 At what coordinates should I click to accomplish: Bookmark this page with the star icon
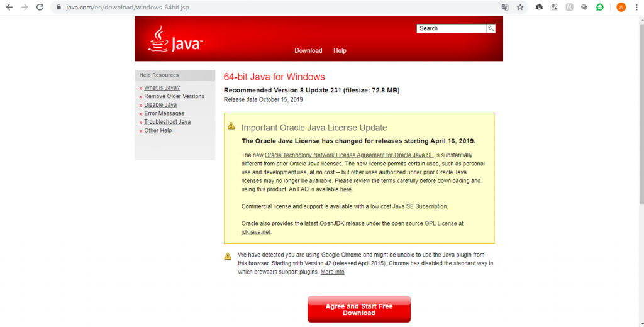click(x=520, y=7)
